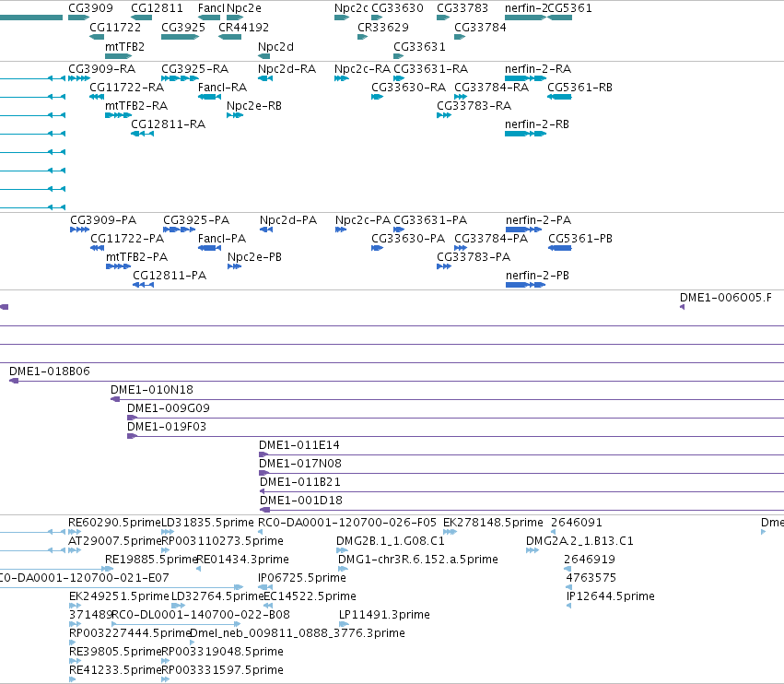Open the CG33631-RA transcript label

[431, 69]
